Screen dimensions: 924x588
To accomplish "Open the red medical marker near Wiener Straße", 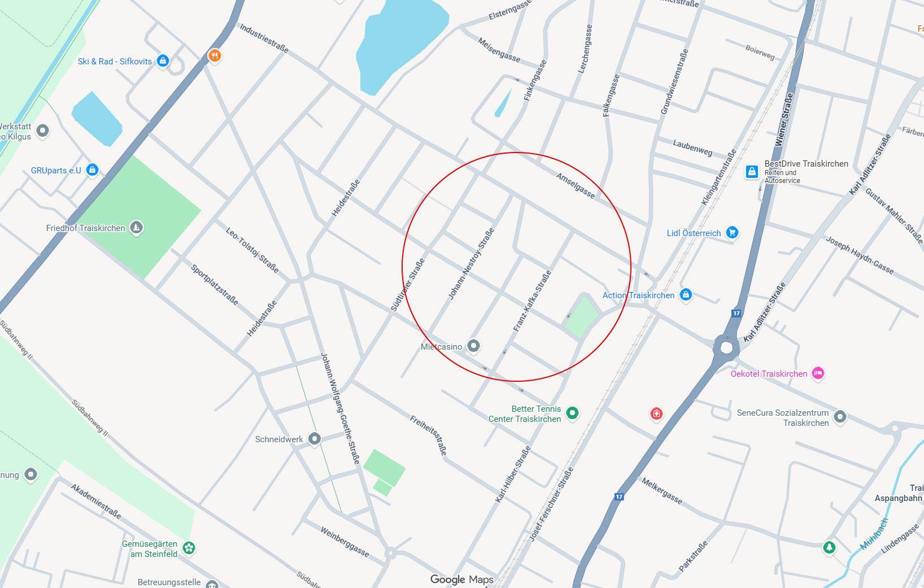I will [656, 413].
